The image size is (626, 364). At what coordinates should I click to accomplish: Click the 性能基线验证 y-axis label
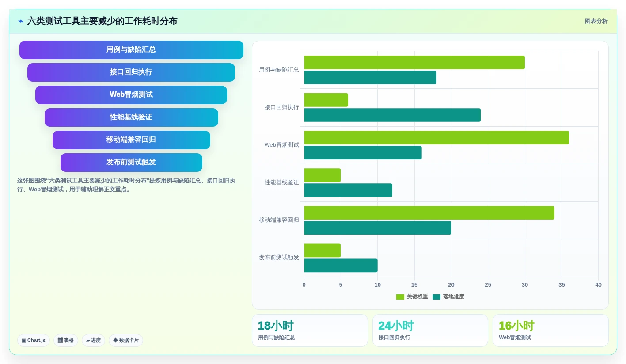pyautogui.click(x=282, y=182)
